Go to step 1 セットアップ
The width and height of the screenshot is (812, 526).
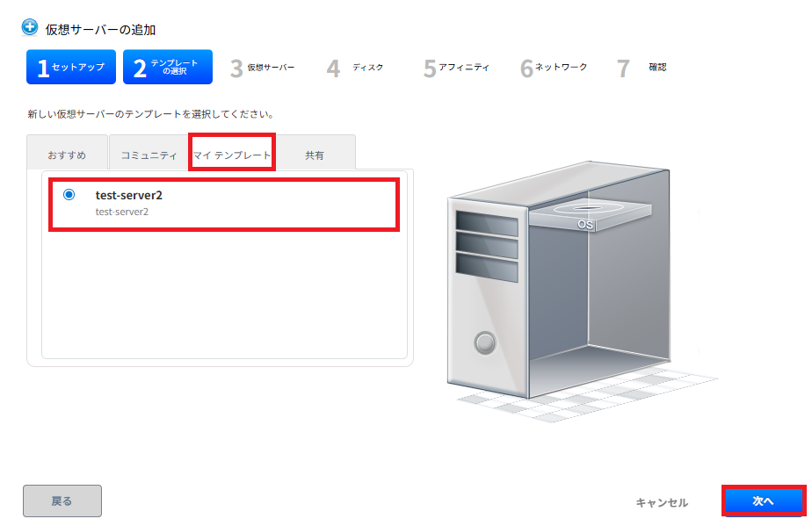71,67
